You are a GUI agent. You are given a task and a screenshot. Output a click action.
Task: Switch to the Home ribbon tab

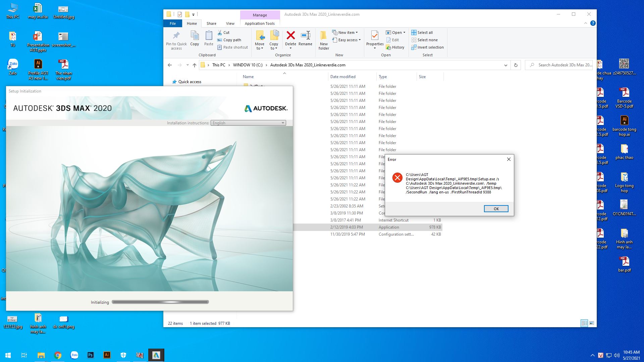(x=192, y=23)
